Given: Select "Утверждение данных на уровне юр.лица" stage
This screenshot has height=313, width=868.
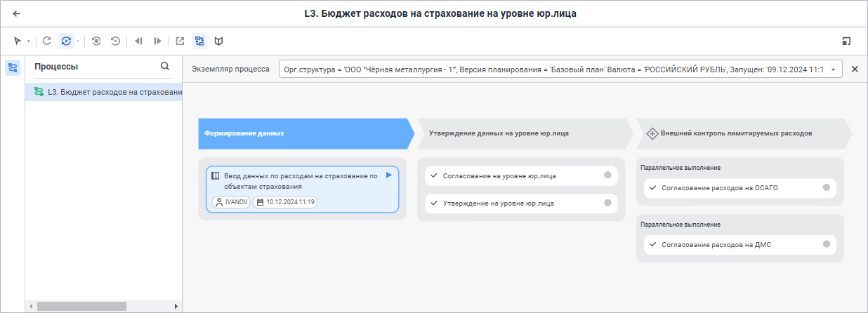Looking at the screenshot, I should [x=523, y=133].
